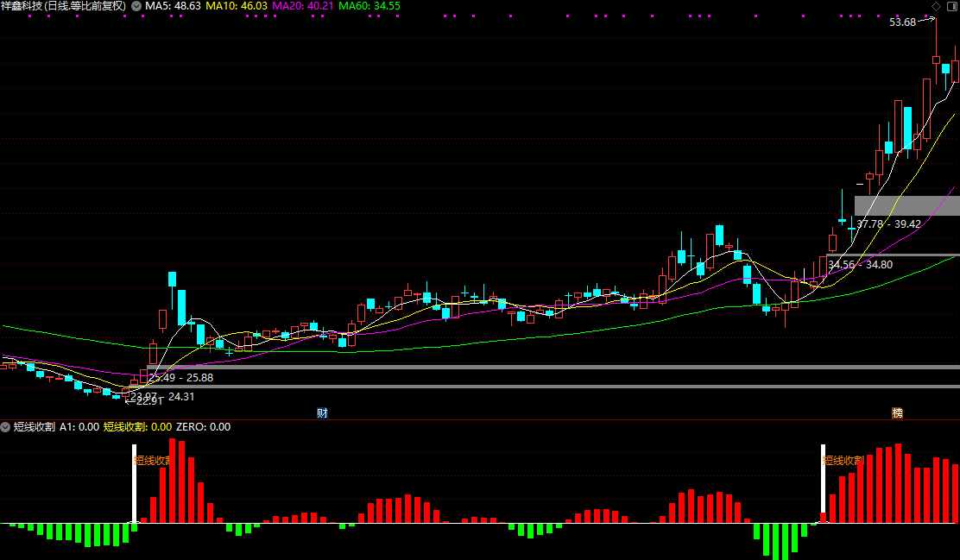Select the MA60: 34.55 green label
This screenshot has width=960, height=560.
[369, 6]
